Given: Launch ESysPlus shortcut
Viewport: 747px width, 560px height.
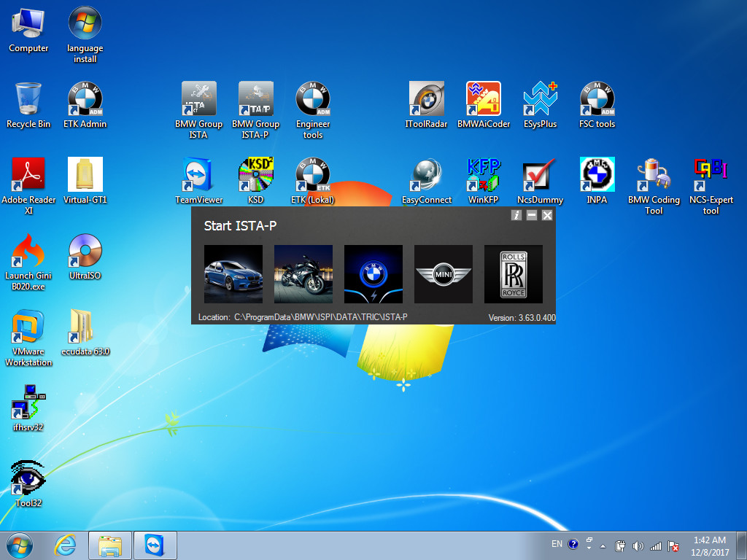Looking at the screenshot, I should click(541, 105).
